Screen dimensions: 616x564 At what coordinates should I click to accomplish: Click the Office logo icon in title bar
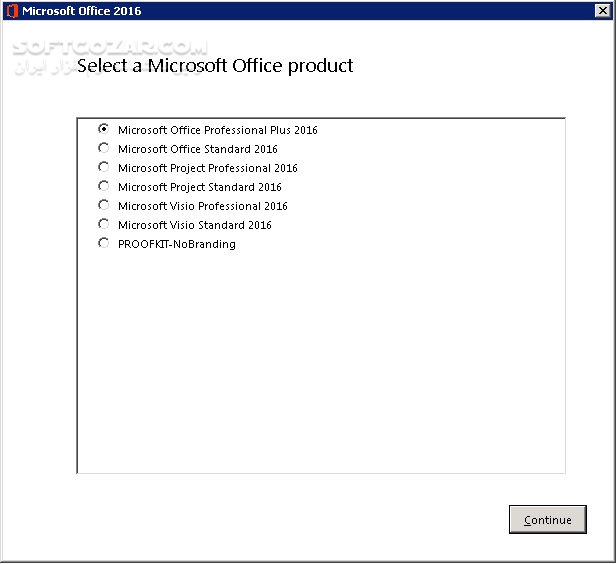(13, 11)
